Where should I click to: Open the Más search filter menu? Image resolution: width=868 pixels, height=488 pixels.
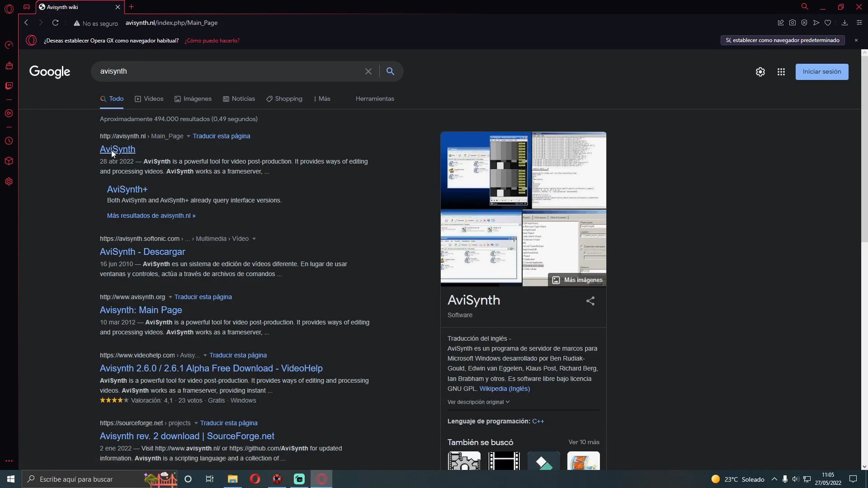(322, 99)
